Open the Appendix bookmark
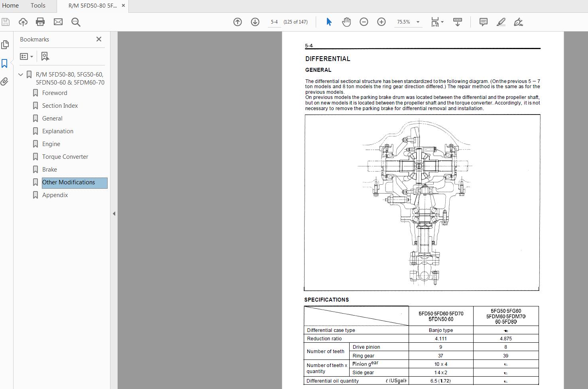This screenshot has height=389, width=588. pyautogui.click(x=55, y=195)
